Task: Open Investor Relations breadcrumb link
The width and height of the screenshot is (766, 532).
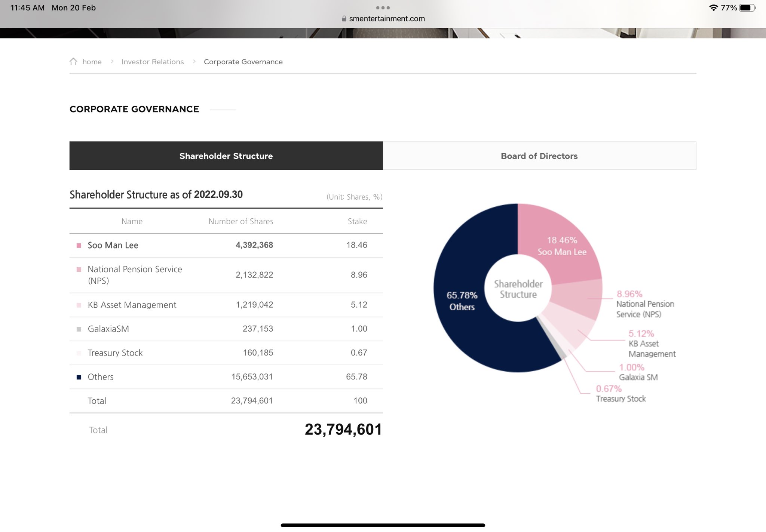Action: coord(153,62)
